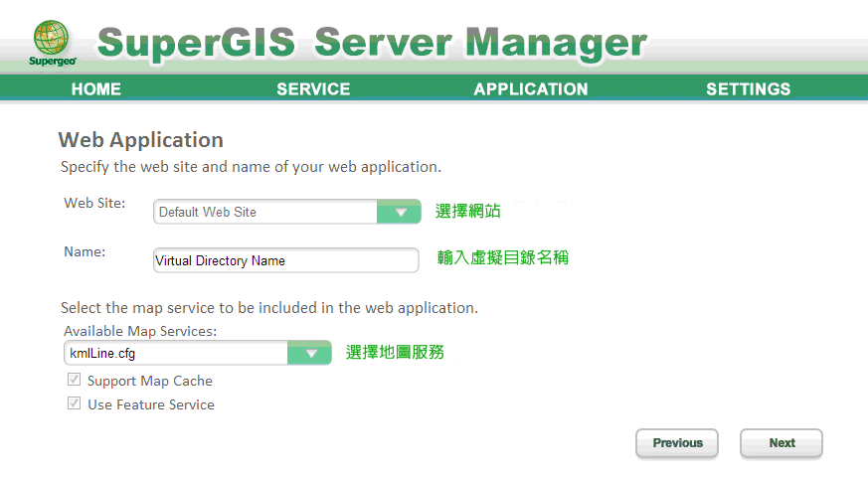The image size is (868, 479).
Task: Toggle the Use Feature Service checkbox
Action: (x=75, y=403)
